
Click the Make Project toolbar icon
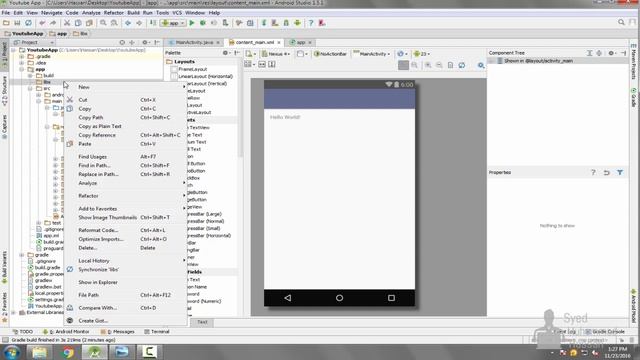point(153,23)
